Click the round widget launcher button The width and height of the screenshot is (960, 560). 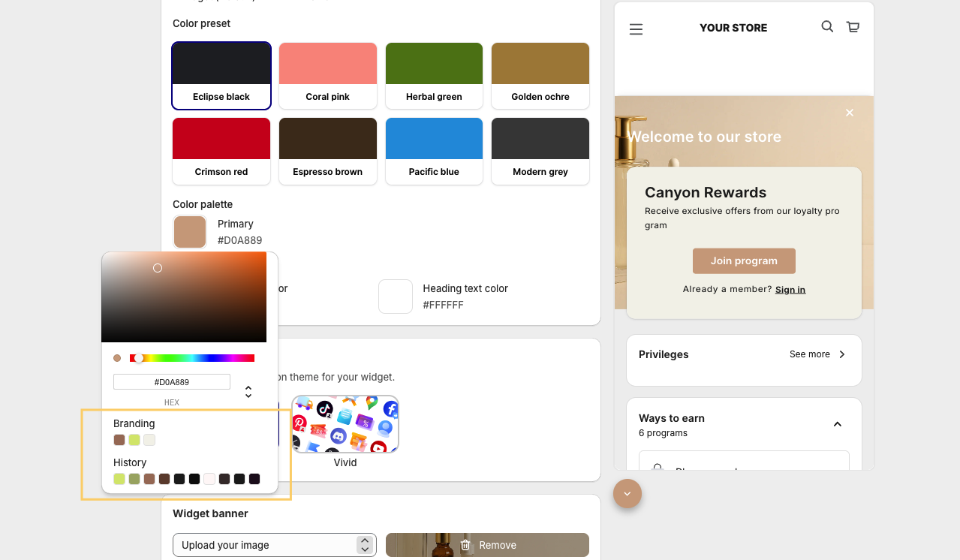[x=627, y=493]
